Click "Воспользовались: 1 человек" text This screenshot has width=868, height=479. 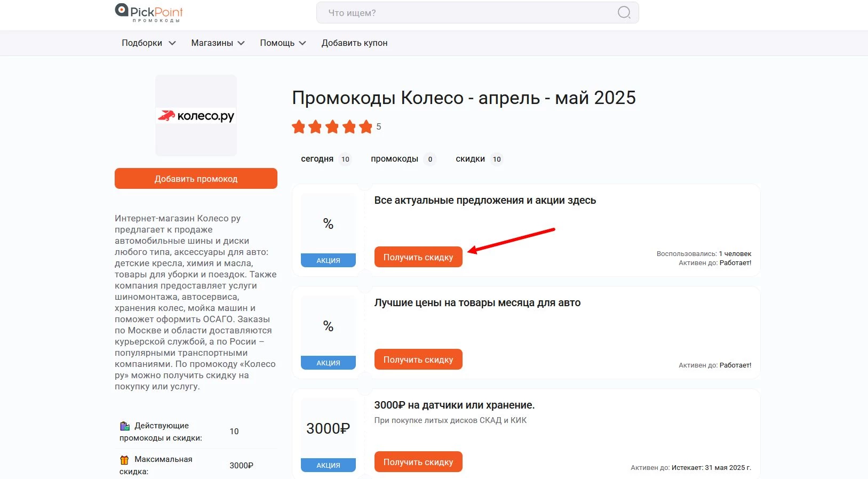click(x=704, y=254)
